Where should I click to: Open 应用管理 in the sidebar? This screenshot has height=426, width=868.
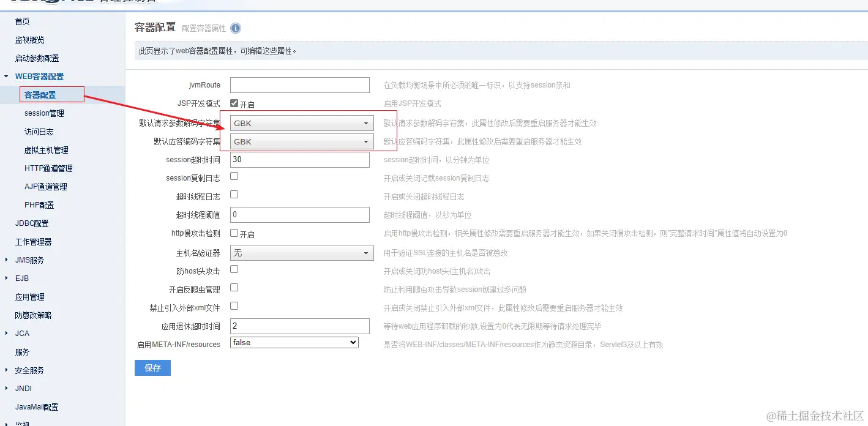29,297
